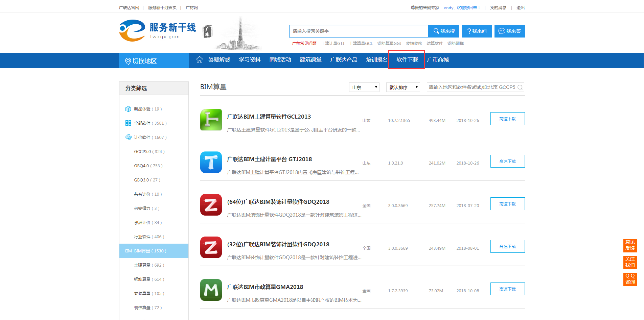The width and height of the screenshot is (644, 320).
Task: Open the 学习资料 nav tab
Action: [250, 60]
